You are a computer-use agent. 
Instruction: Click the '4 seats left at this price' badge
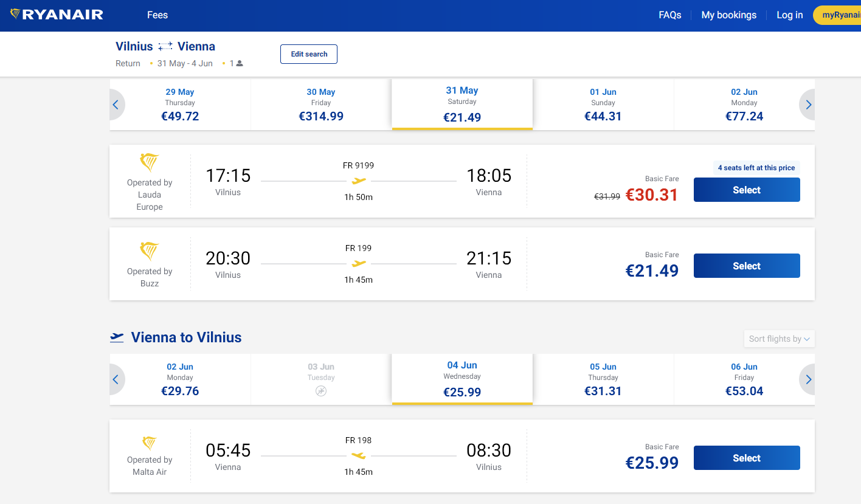pos(756,168)
